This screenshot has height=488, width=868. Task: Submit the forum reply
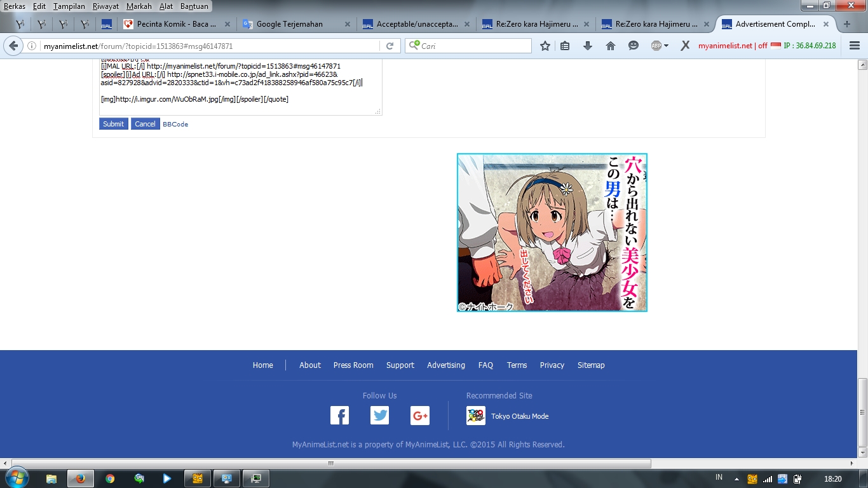coord(114,124)
